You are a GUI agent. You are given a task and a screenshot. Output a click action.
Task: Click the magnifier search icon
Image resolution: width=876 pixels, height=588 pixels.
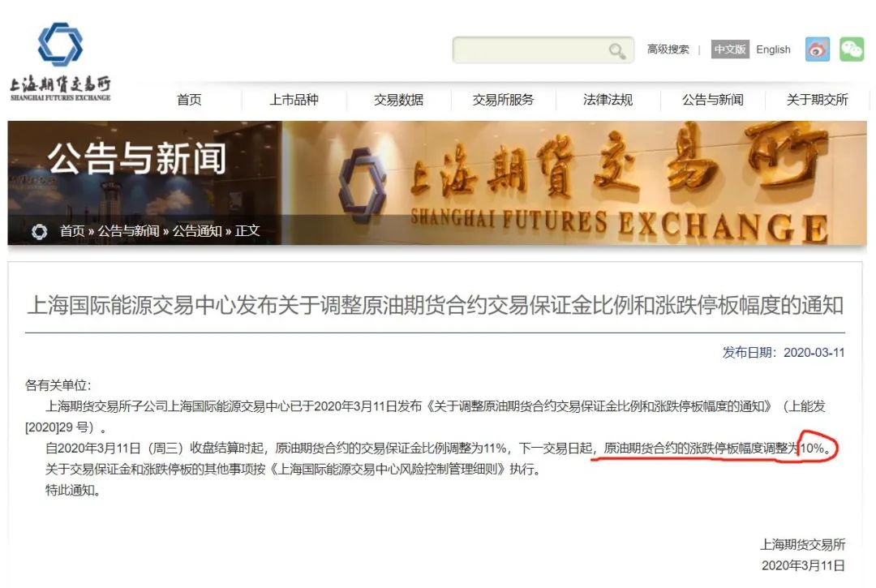[616, 51]
